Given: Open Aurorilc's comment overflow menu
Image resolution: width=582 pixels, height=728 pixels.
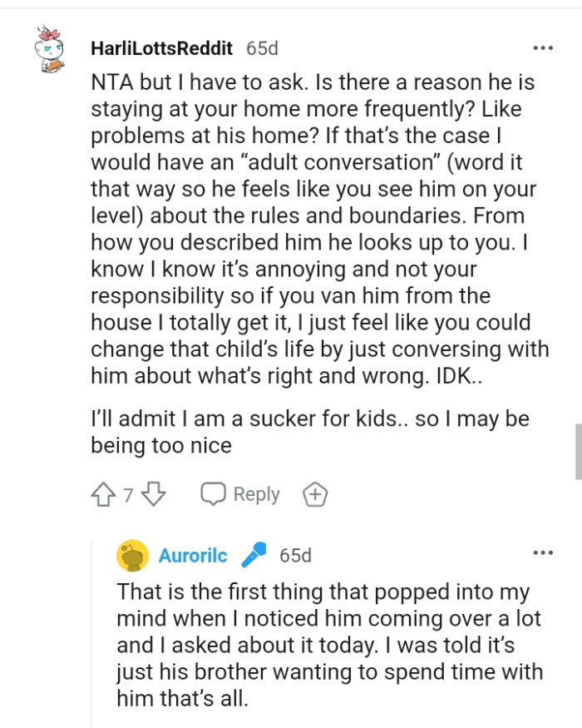Looking at the screenshot, I should tap(543, 554).
